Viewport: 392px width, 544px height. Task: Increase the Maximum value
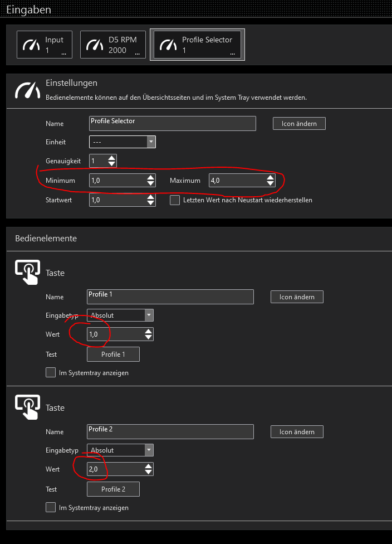[x=271, y=177]
